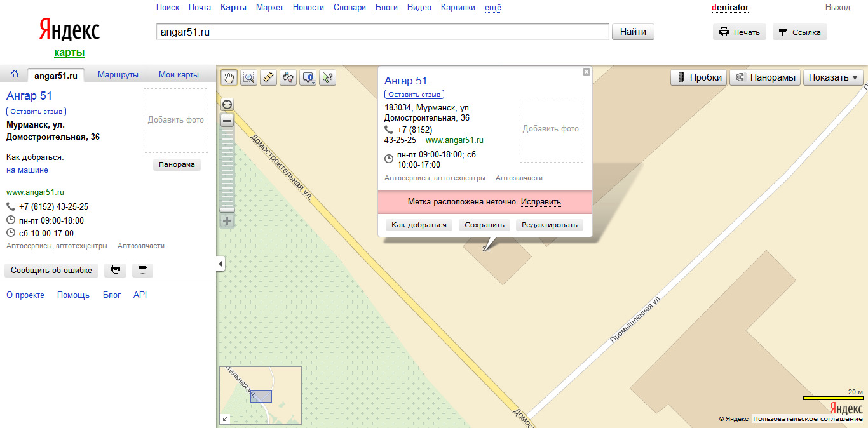Open Почта in the top navigation
Image resolution: width=868 pixels, height=428 pixels.
coord(200,8)
